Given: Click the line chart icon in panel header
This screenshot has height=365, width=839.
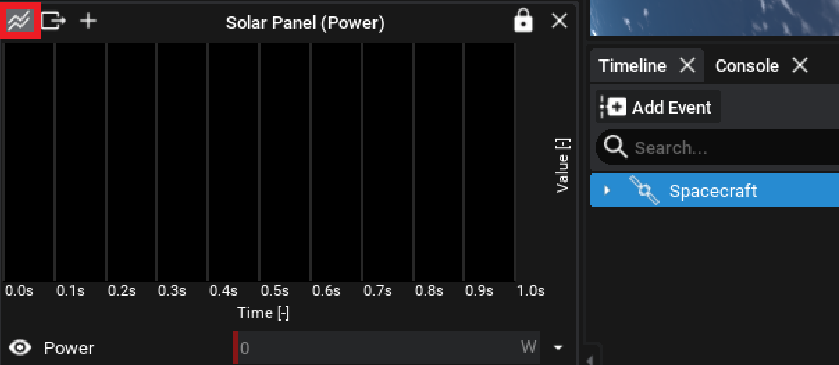Looking at the screenshot, I should pyautogui.click(x=20, y=21).
